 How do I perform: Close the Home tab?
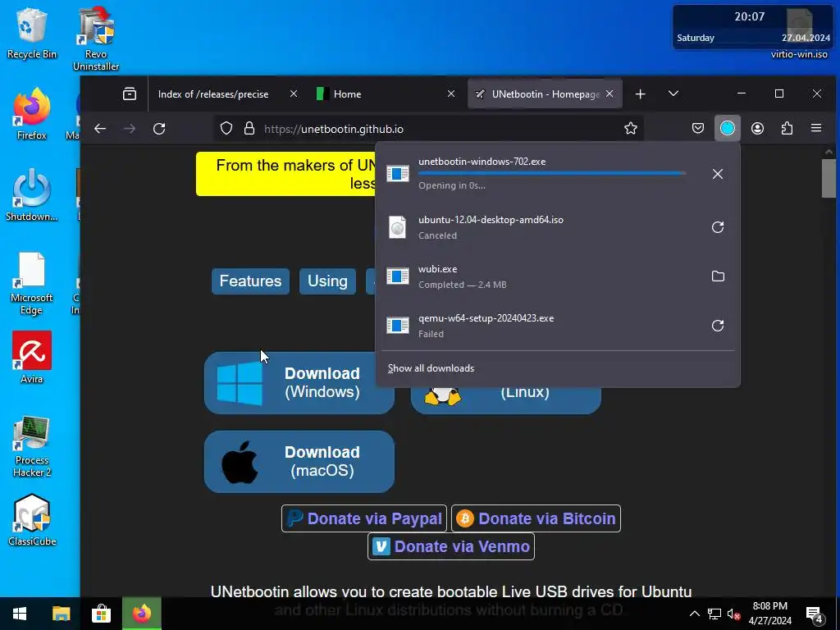pyautogui.click(x=451, y=94)
